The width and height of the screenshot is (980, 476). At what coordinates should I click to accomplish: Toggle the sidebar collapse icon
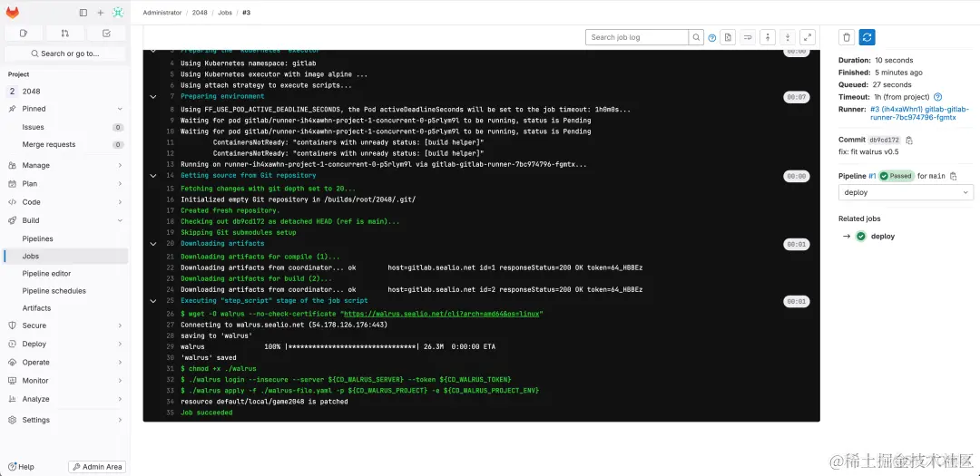pyautogui.click(x=83, y=13)
